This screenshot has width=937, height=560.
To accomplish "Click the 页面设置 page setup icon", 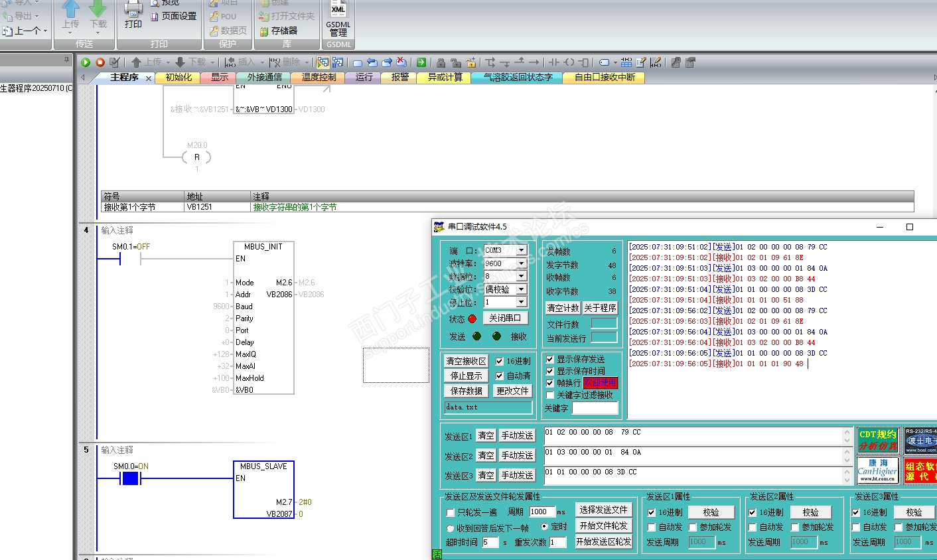I will 155,16.
